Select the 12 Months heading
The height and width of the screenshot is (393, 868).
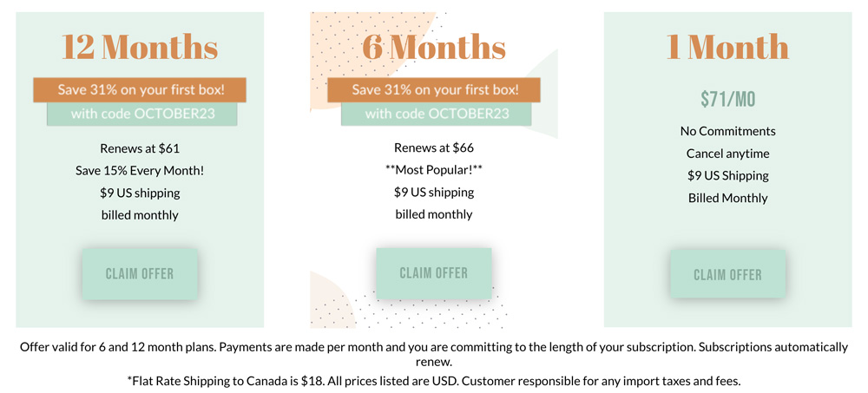point(140,47)
